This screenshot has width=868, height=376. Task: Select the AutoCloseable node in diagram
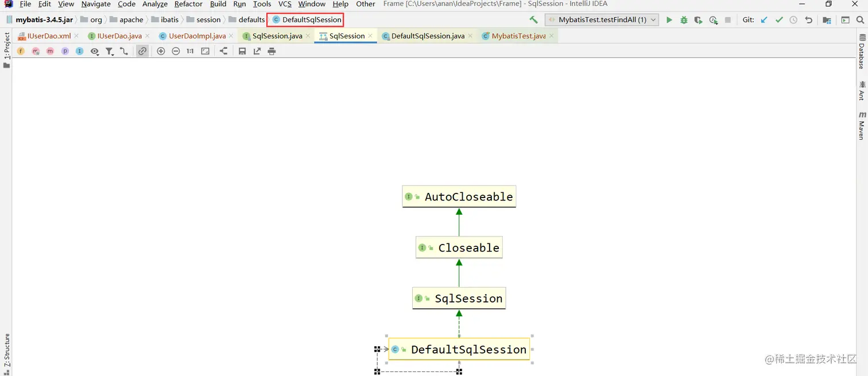click(x=459, y=196)
